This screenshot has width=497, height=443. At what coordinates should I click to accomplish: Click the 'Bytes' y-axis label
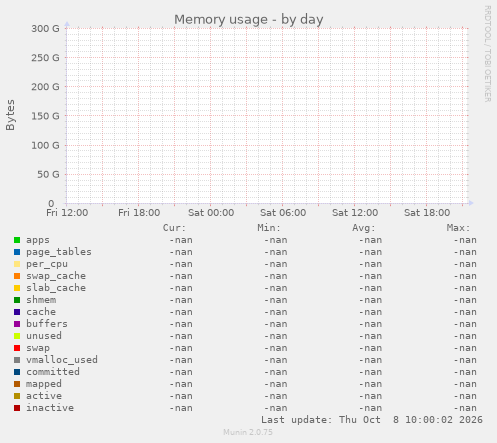coord(10,115)
